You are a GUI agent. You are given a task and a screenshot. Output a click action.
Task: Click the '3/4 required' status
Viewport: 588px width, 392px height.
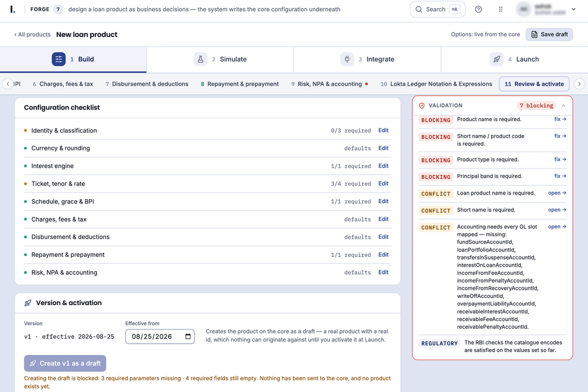(350, 183)
